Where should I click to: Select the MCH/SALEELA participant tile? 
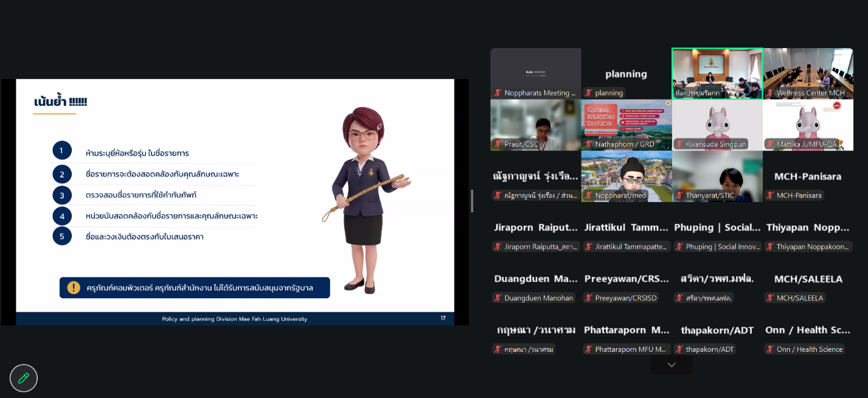click(808, 279)
